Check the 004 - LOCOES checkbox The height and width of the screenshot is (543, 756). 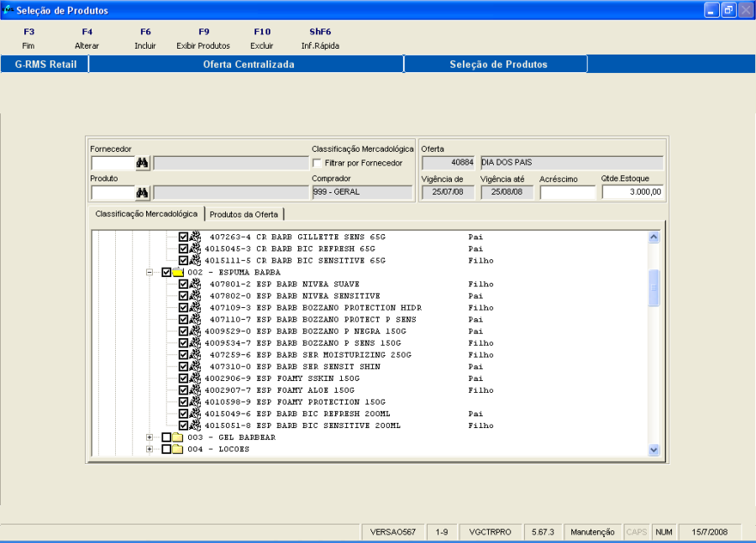pos(166,449)
